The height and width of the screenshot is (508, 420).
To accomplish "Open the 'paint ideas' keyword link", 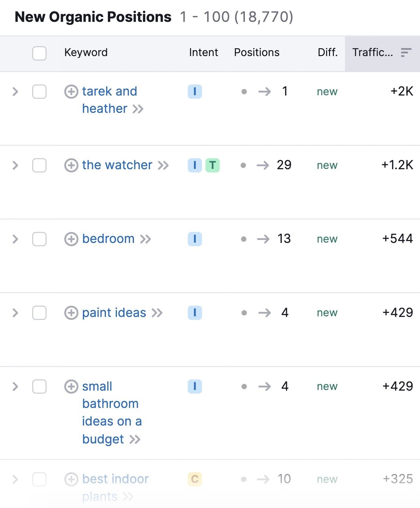I will click(114, 313).
